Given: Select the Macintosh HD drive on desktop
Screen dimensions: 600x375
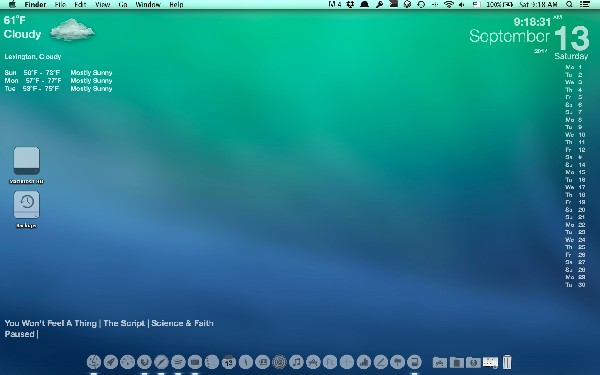Looking at the screenshot, I should click(x=26, y=161).
